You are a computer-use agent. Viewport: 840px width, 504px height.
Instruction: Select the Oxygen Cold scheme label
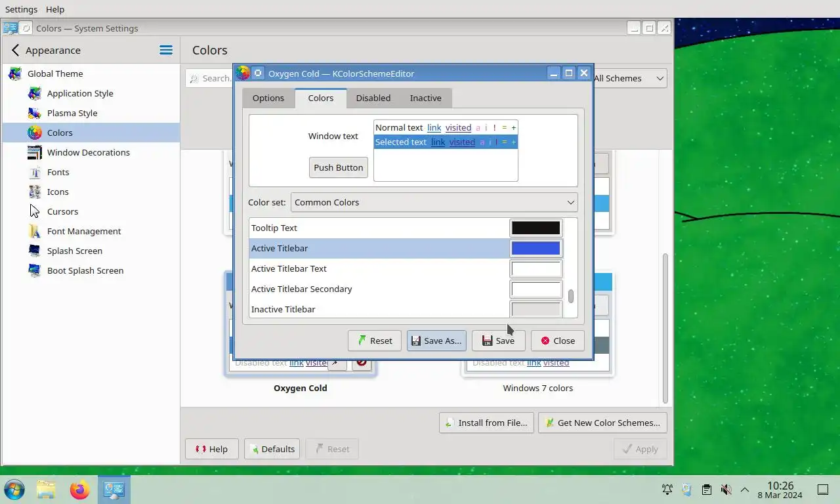pyautogui.click(x=301, y=388)
